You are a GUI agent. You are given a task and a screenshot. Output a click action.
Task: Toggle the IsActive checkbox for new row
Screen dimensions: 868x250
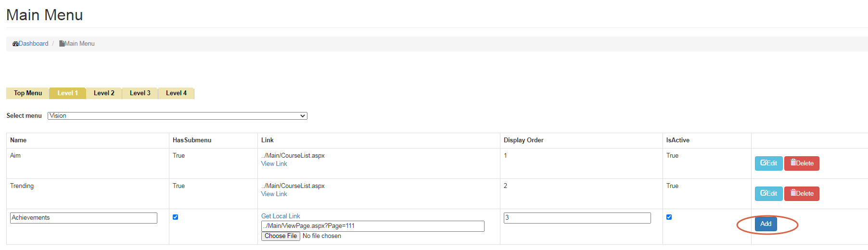[x=669, y=217]
